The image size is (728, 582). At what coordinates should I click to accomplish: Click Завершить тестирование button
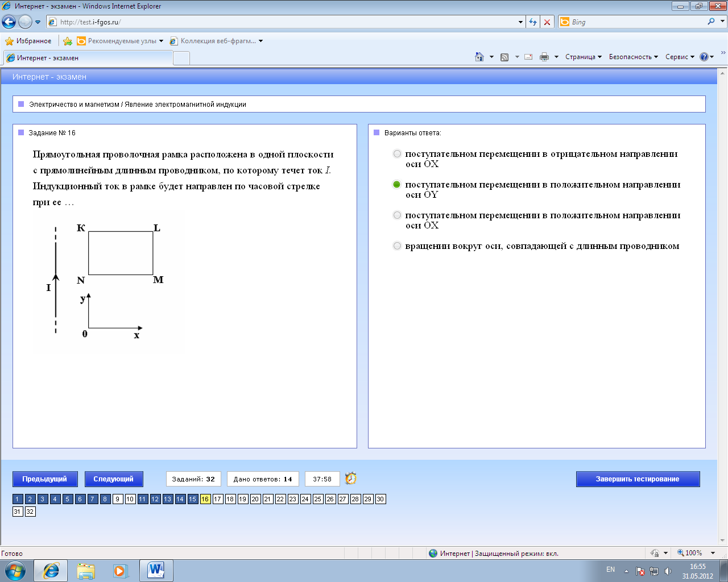coord(638,479)
